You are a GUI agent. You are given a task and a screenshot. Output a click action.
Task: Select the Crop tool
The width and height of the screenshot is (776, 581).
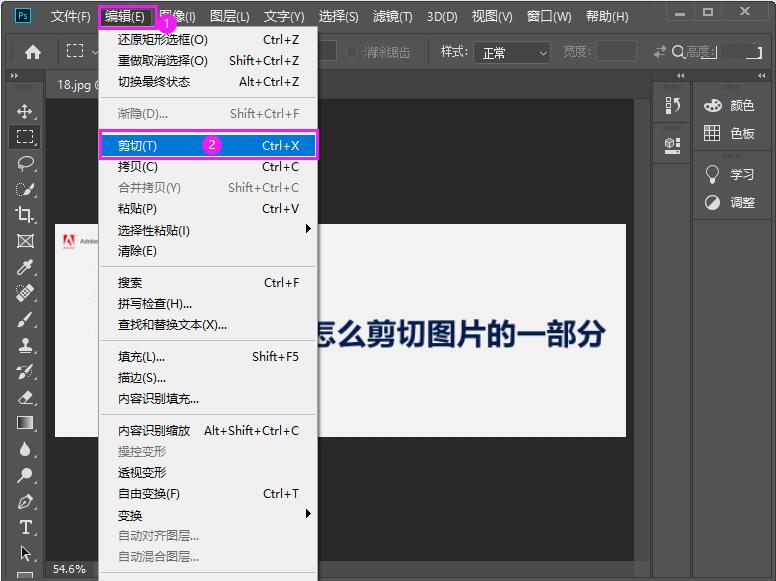[x=25, y=215]
